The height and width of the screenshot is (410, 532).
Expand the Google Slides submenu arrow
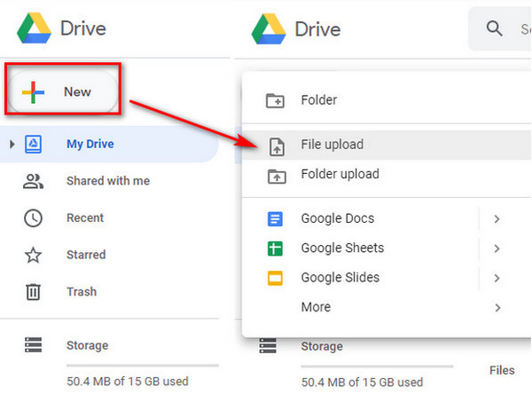click(497, 278)
